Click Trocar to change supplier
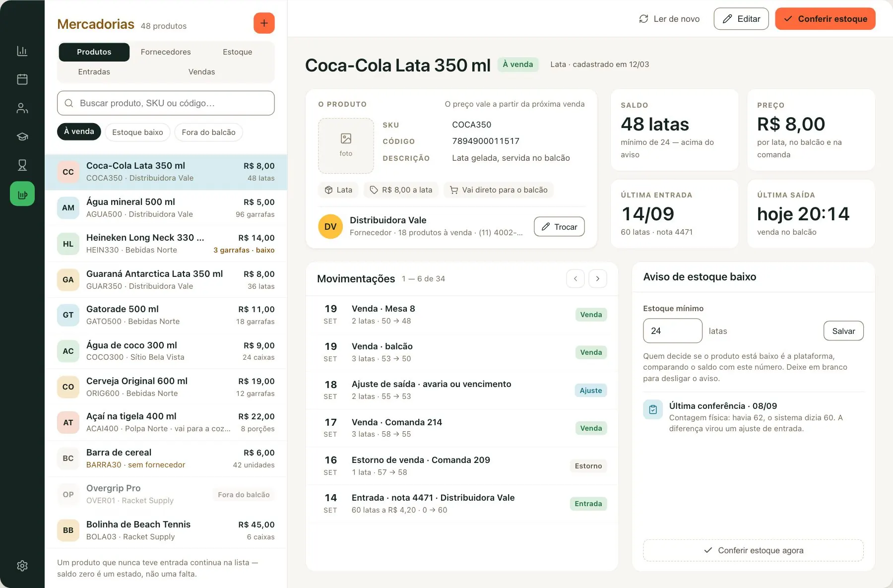This screenshot has height=588, width=893. tap(559, 227)
